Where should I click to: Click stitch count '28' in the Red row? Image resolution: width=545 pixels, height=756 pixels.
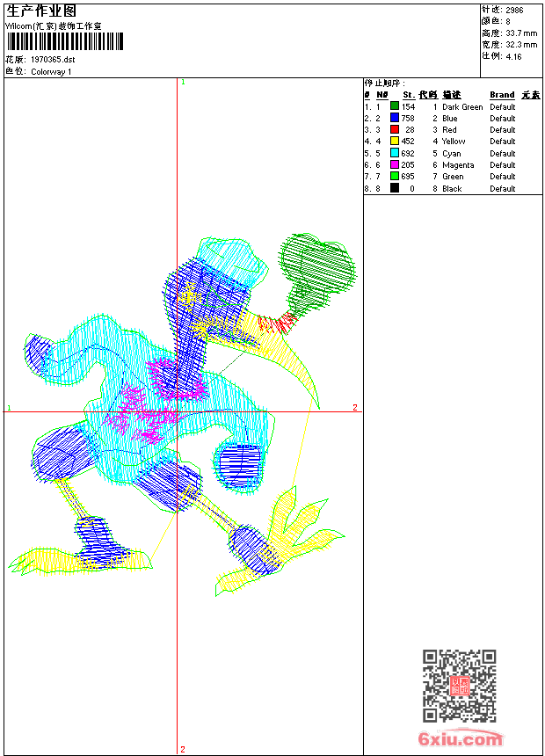click(410, 130)
